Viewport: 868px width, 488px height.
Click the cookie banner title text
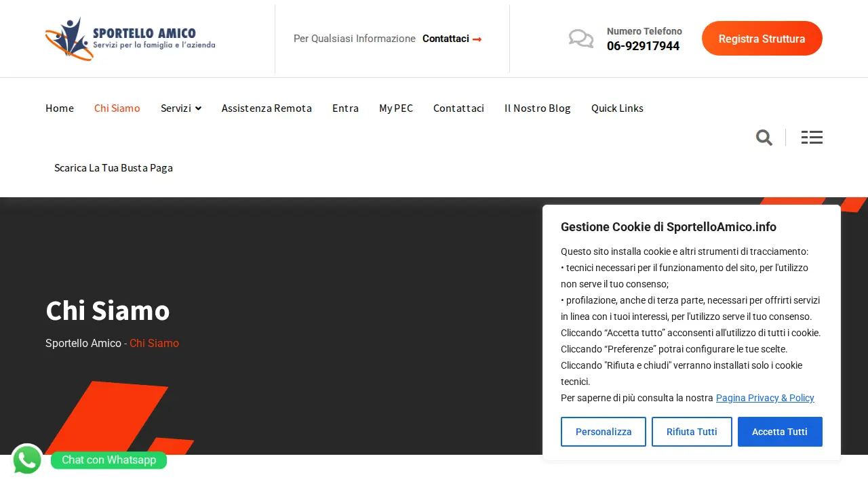point(669,227)
